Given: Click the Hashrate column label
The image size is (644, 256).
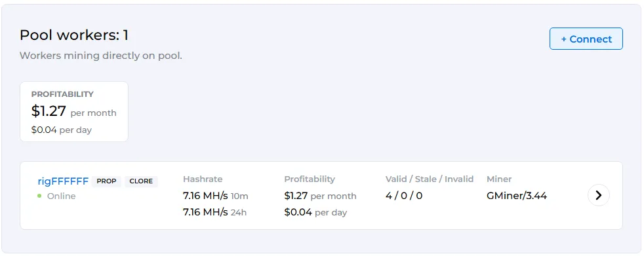Looking at the screenshot, I should (x=203, y=179).
